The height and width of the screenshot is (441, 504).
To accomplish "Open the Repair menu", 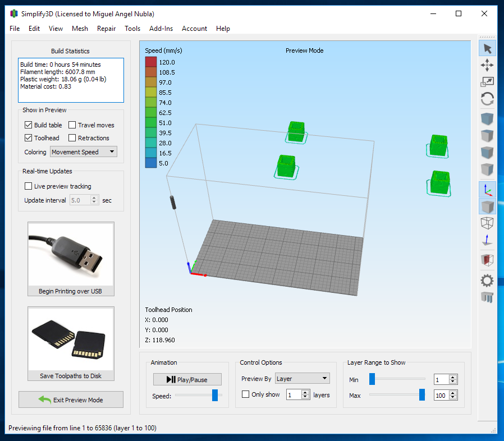I will pyautogui.click(x=107, y=29).
